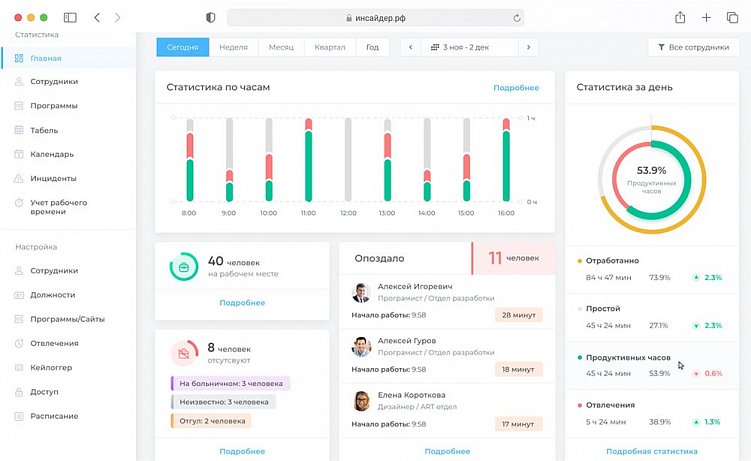The image size is (751, 461).
Task: Click the briefcase icon of 40 человек card
Action: [183, 267]
